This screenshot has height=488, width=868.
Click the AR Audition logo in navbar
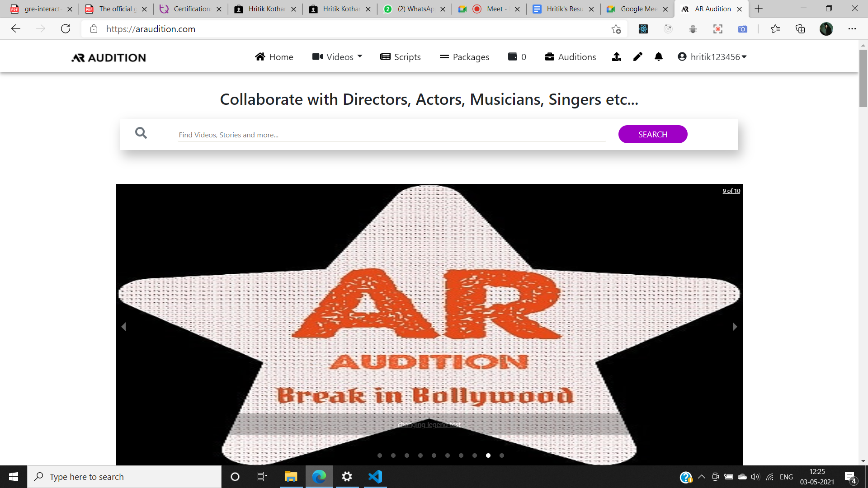(108, 57)
